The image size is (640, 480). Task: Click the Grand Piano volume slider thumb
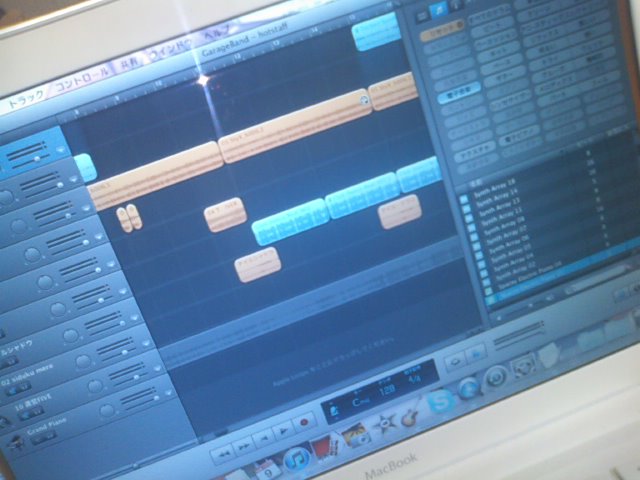(x=156, y=397)
